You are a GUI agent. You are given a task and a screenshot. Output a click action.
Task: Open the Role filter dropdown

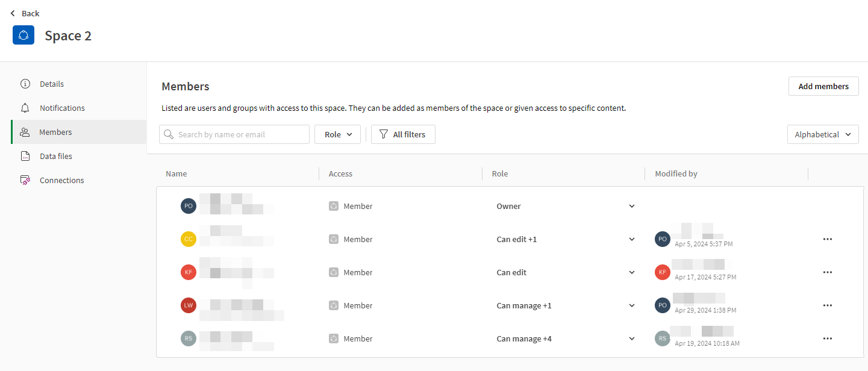tap(337, 134)
